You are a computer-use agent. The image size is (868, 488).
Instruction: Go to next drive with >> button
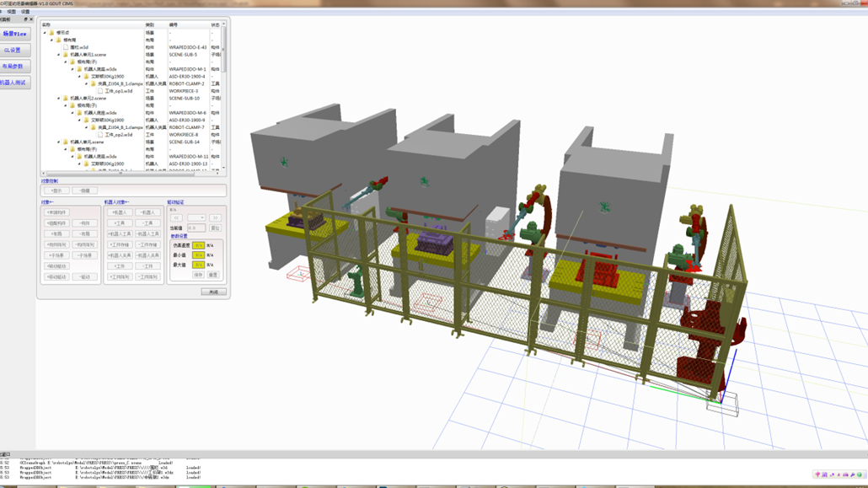click(216, 217)
